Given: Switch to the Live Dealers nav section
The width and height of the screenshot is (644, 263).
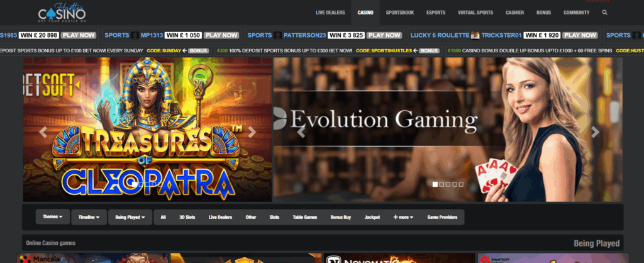Looking at the screenshot, I should 330,12.
